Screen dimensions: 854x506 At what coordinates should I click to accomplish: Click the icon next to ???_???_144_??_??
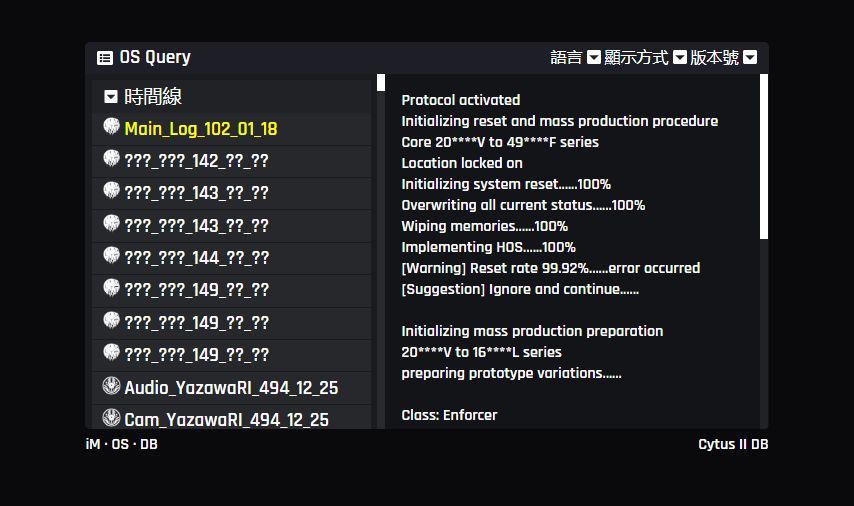tap(112, 256)
